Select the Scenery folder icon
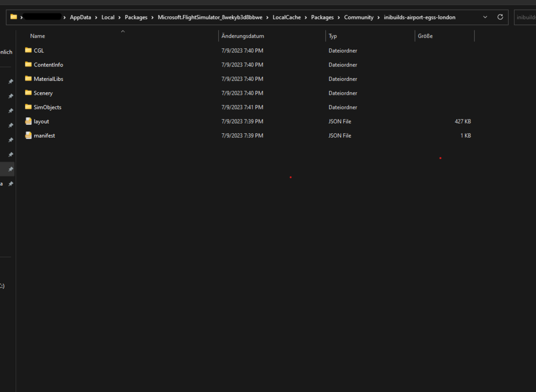 [28, 93]
